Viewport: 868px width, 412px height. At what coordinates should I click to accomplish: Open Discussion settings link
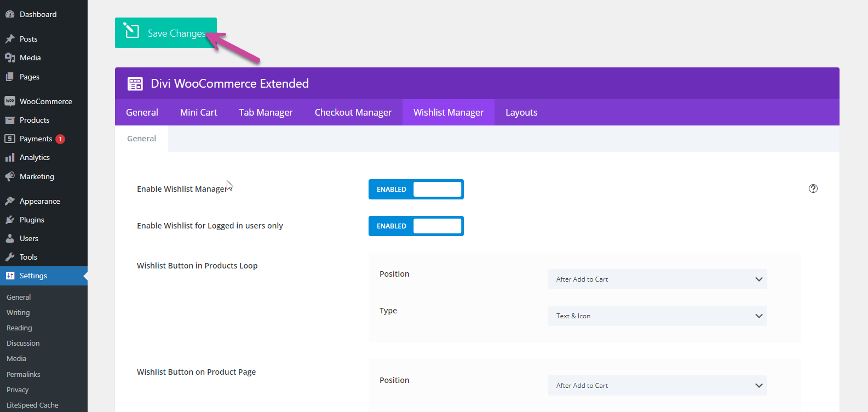(x=23, y=343)
